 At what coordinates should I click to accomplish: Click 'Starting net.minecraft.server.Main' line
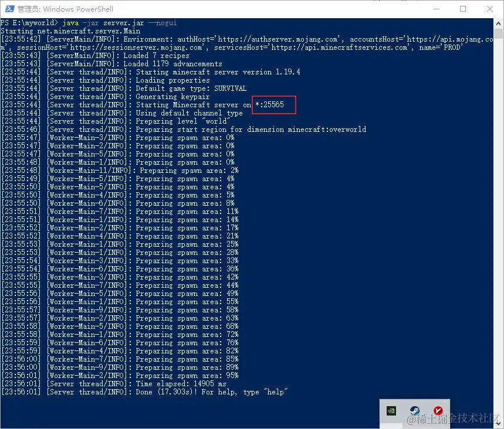tap(70, 31)
